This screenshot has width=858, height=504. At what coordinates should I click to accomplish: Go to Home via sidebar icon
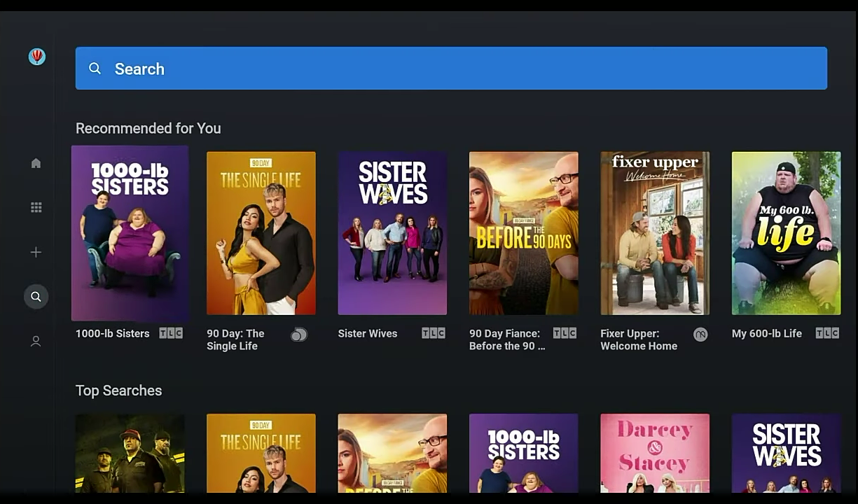point(36,163)
